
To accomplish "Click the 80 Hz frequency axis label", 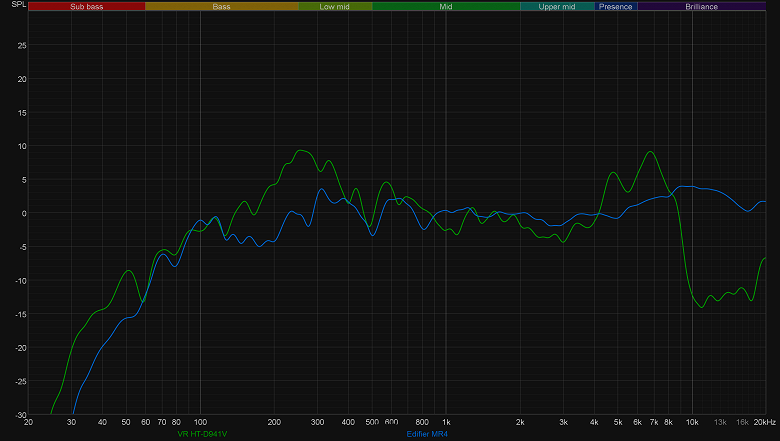I will point(176,422).
